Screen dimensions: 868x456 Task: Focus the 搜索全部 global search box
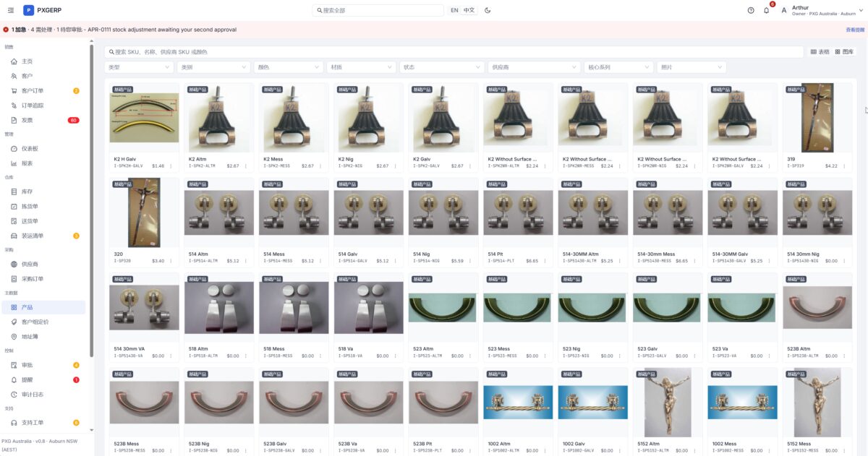tap(378, 10)
